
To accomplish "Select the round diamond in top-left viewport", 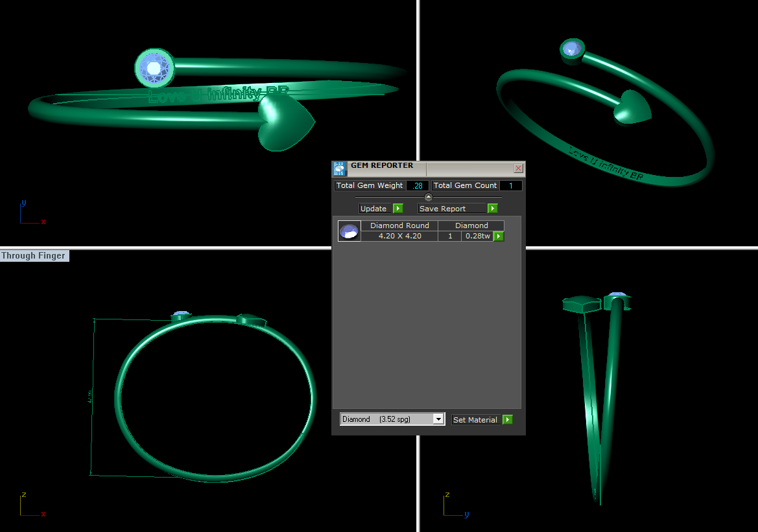I will [154, 68].
